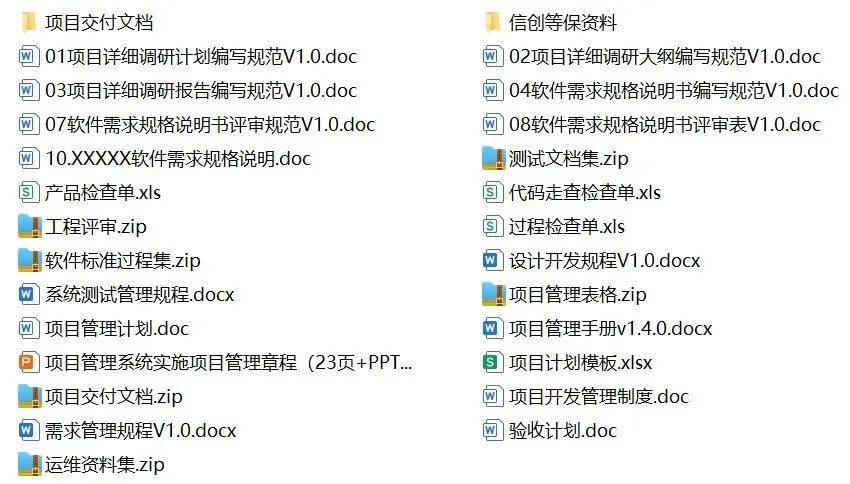Open the 信创等保资料 folder icon

(492, 22)
